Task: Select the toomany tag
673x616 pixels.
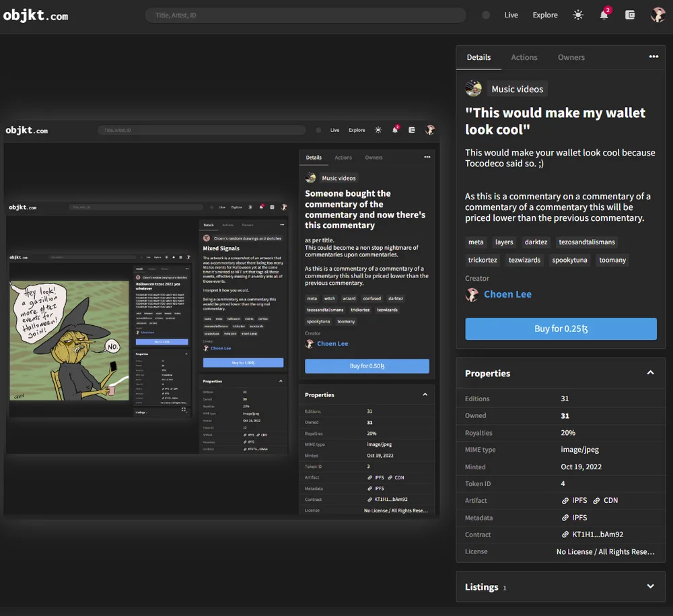Action: 612,260
